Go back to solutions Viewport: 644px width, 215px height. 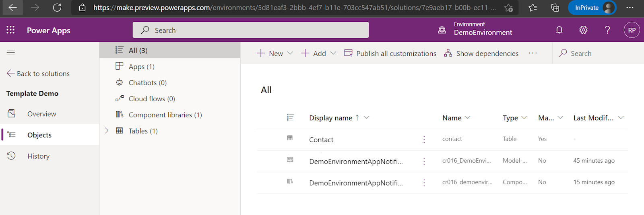click(38, 74)
